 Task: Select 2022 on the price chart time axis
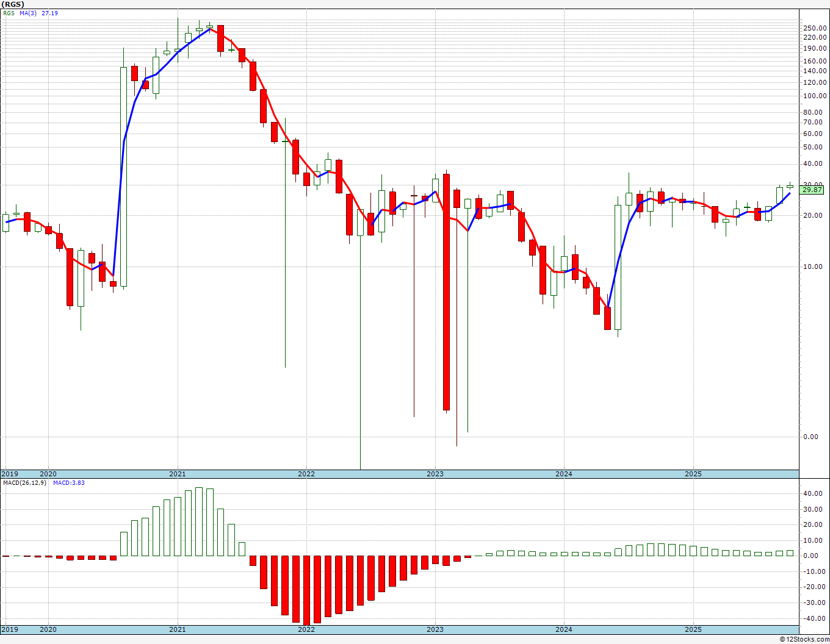(x=306, y=474)
